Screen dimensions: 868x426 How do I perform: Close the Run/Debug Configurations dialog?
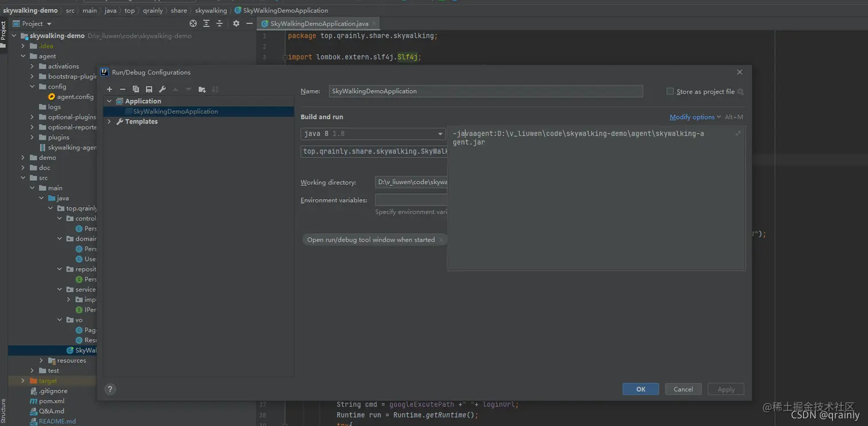tap(739, 72)
